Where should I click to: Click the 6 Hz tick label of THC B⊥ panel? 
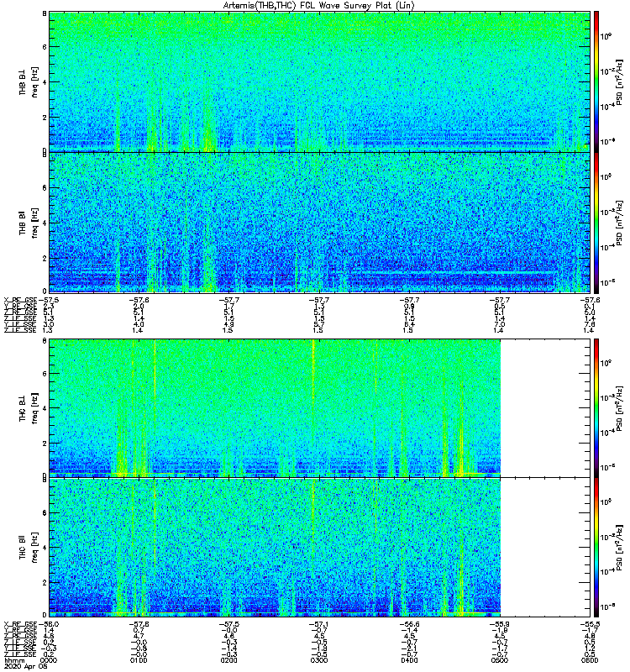pyautogui.click(x=45, y=373)
